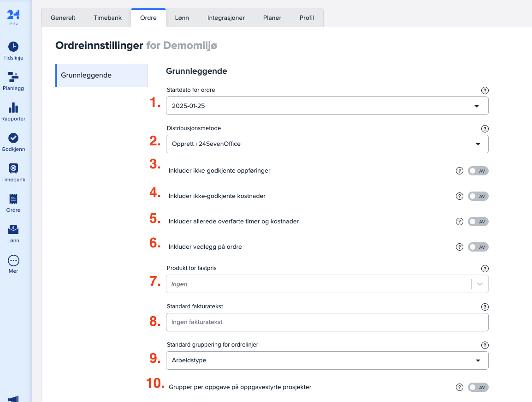Show help for Distribusjonsmetode

[x=485, y=129]
